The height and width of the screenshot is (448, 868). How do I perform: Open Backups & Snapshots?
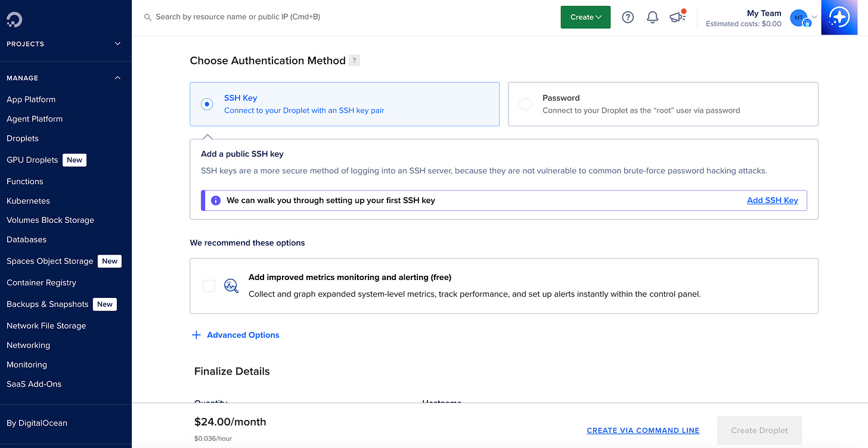pos(48,304)
